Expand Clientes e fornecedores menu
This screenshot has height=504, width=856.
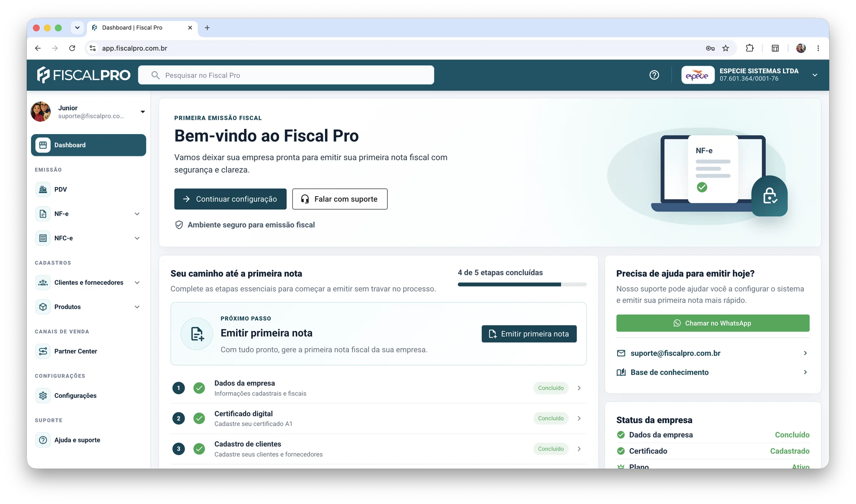click(x=137, y=282)
